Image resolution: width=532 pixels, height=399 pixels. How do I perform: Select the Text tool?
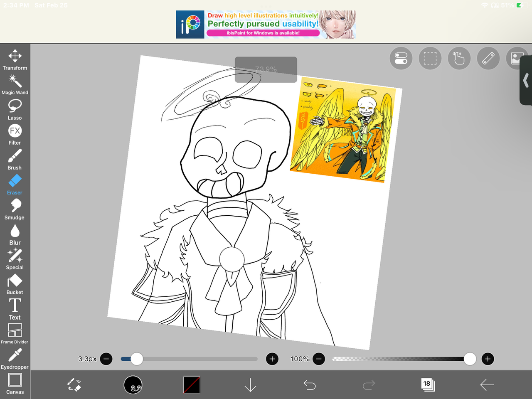tap(15, 309)
